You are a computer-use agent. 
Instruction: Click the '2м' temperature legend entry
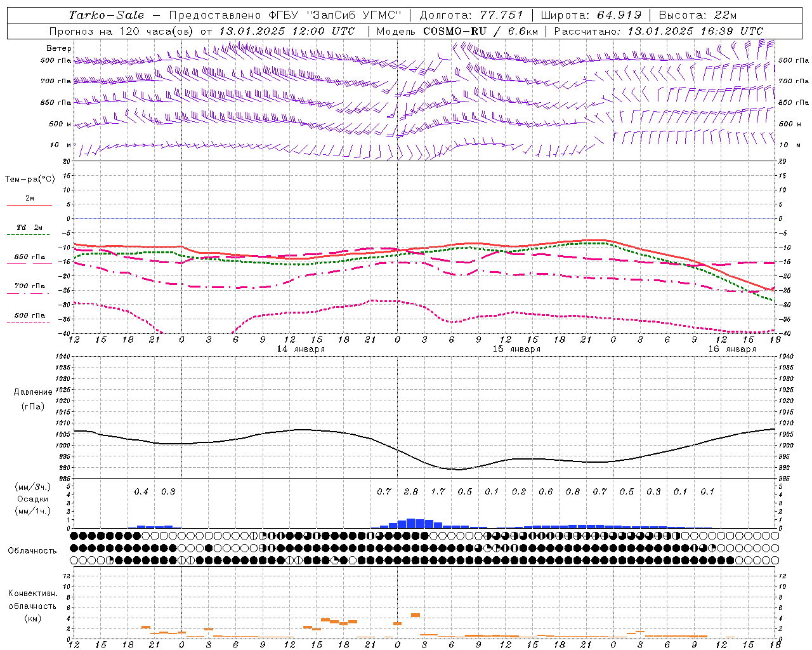pos(30,198)
